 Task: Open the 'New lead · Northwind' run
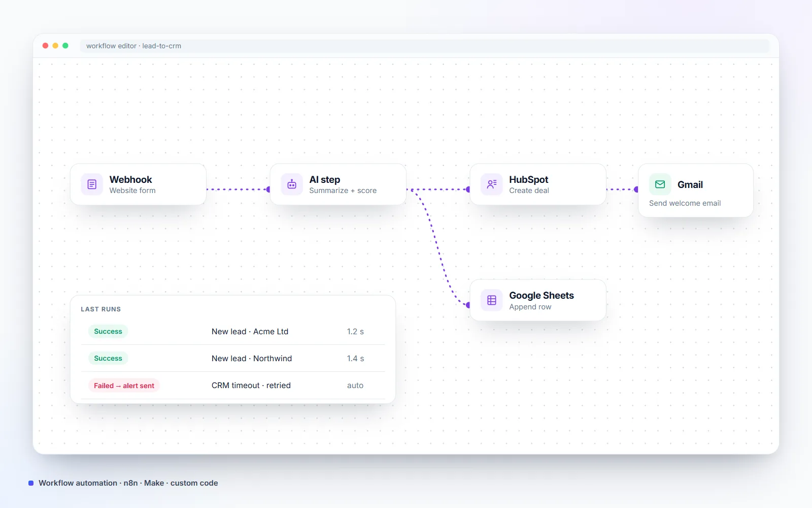tap(252, 358)
